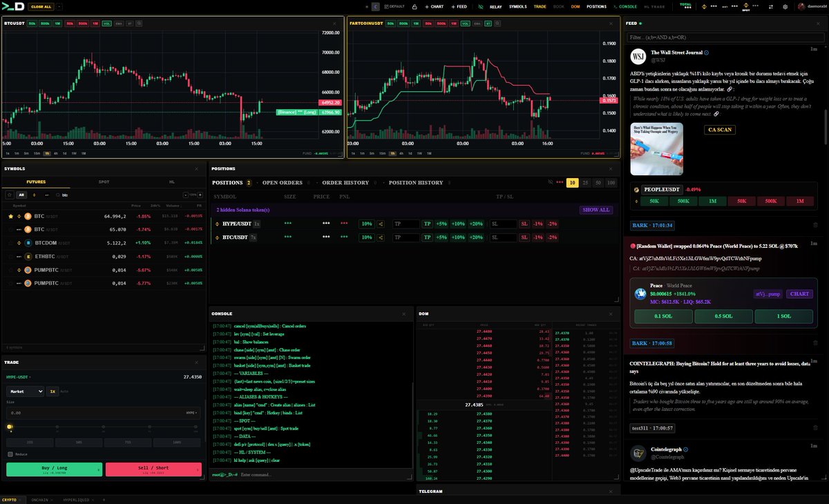
Task: Click the CLOSE ALL button
Action: coord(40,6)
